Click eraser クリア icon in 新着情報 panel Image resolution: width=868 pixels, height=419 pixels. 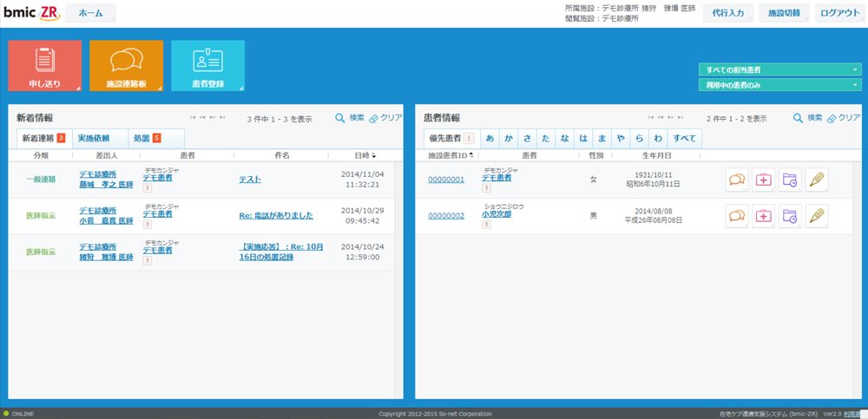click(x=373, y=118)
